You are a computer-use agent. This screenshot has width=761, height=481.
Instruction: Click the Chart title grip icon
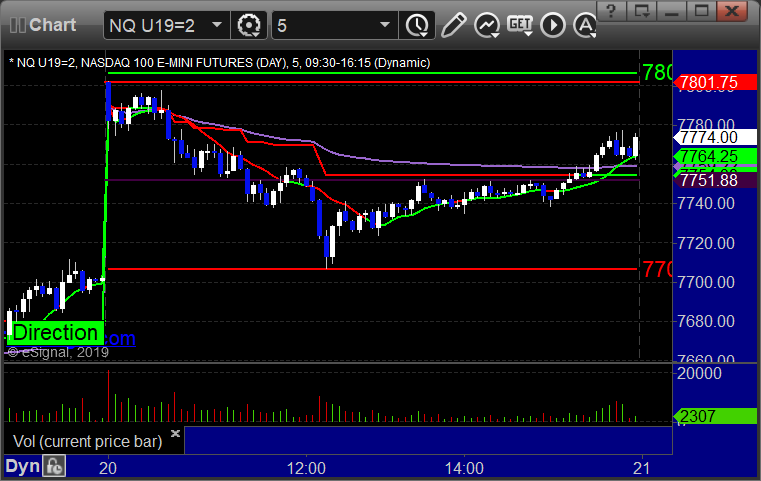point(17,25)
